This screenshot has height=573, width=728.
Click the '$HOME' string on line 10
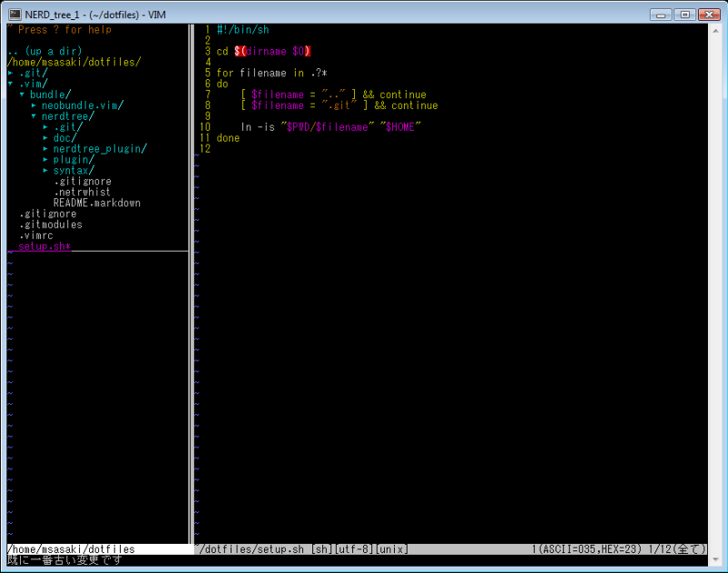pos(400,127)
